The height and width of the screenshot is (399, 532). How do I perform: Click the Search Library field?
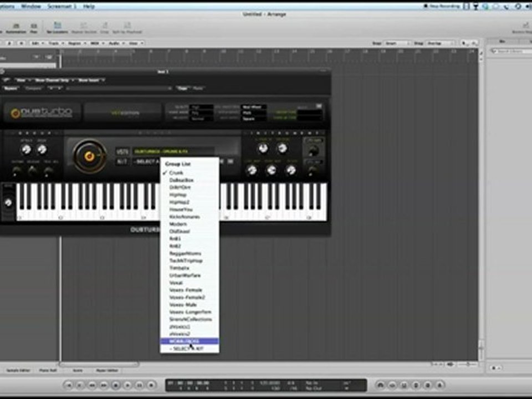point(510,51)
